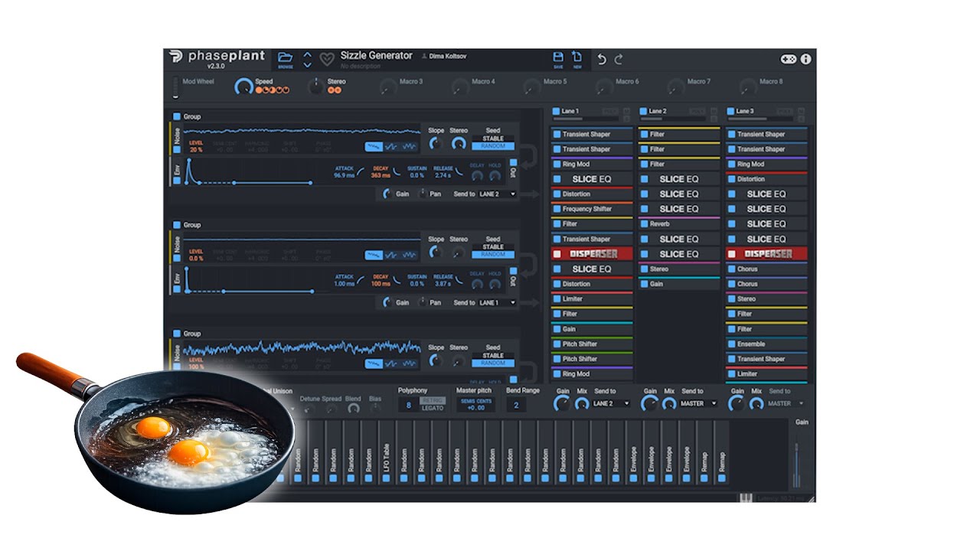Toggle the LFO Table modulator checkbox
The image size is (980, 551).
pos(386,478)
